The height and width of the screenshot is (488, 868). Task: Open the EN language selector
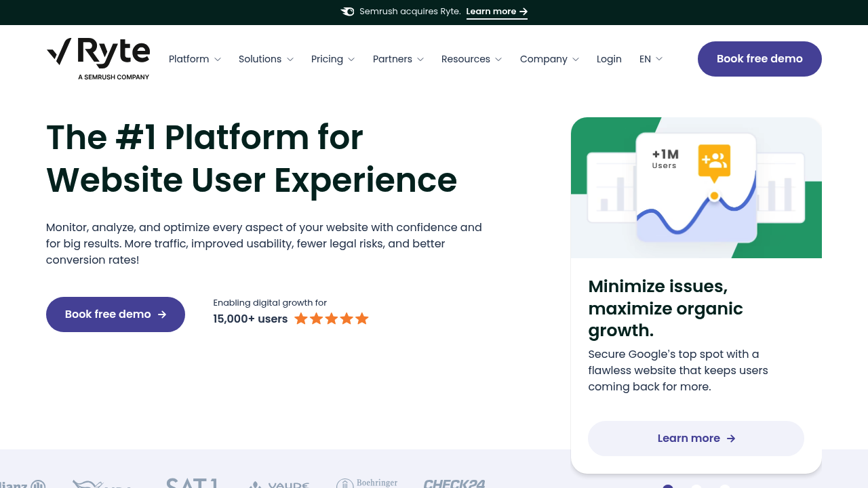[650, 59]
